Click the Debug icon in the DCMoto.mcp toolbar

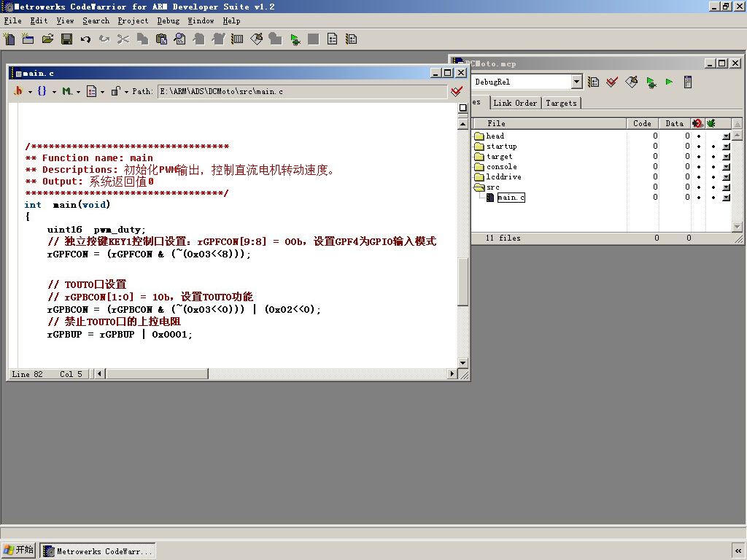(x=651, y=82)
